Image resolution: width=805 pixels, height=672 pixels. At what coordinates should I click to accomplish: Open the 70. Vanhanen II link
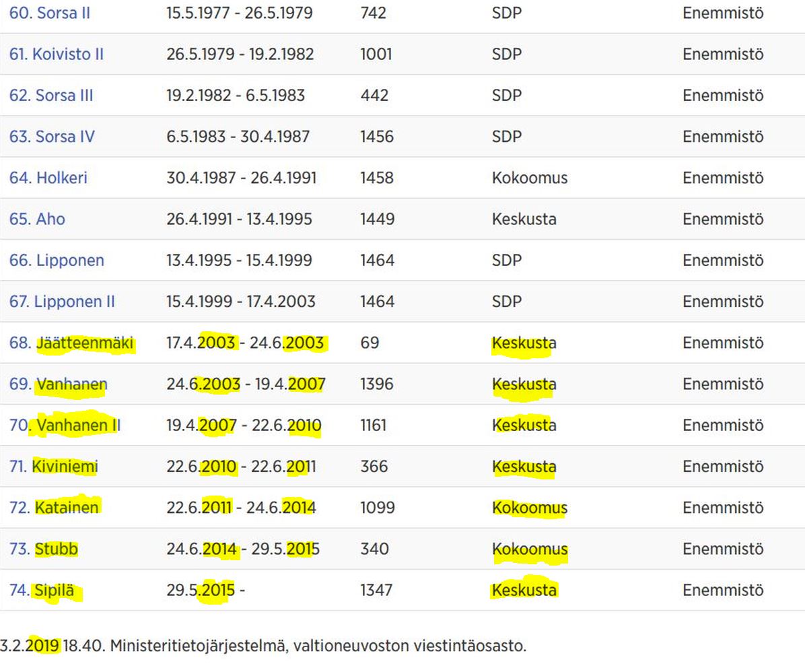pyautogui.click(x=65, y=426)
